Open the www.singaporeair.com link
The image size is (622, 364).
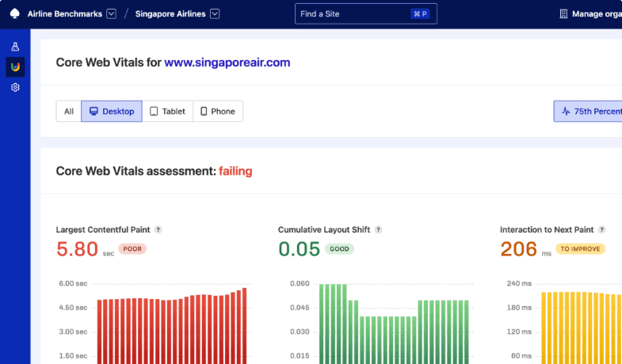tap(227, 63)
